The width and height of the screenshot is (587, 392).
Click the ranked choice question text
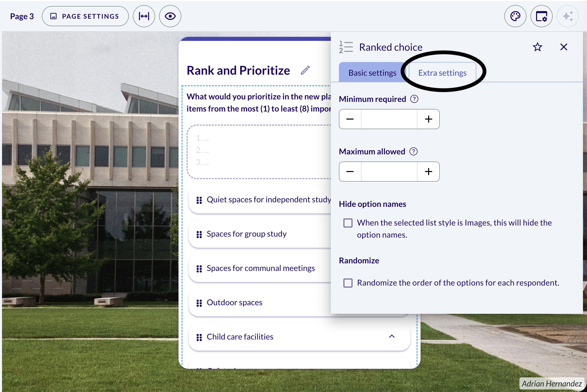(258, 102)
